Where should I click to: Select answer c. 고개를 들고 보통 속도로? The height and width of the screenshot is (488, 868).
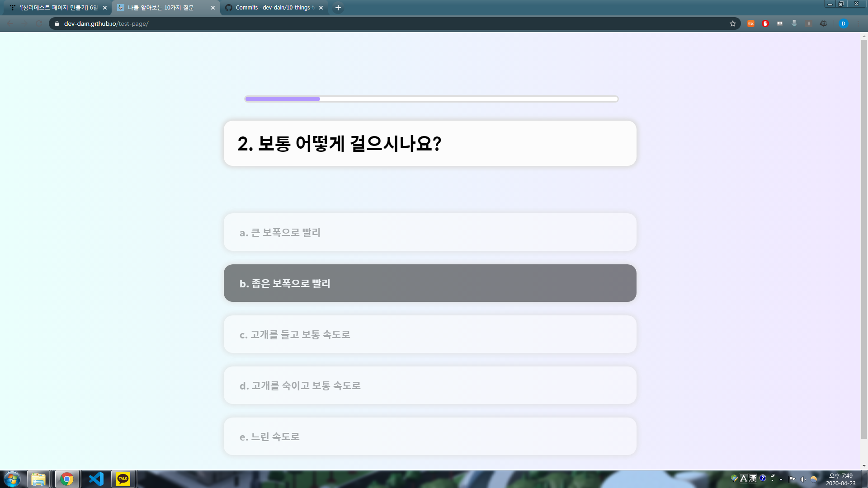(x=429, y=334)
